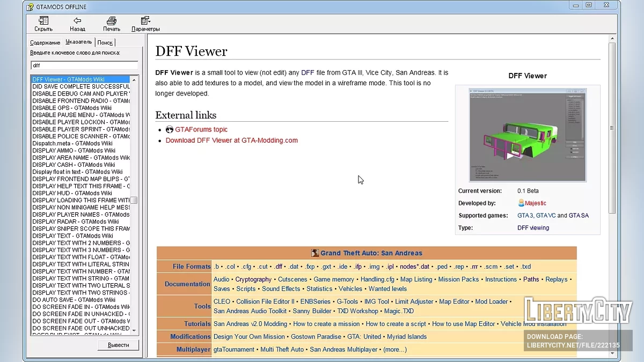Open the DFF Viewer screenshot thumbnail

(528, 135)
